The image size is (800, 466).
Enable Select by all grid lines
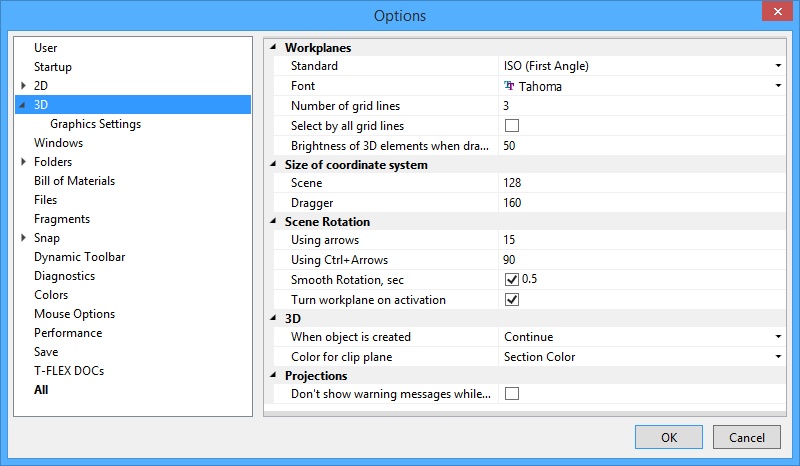coord(512,126)
